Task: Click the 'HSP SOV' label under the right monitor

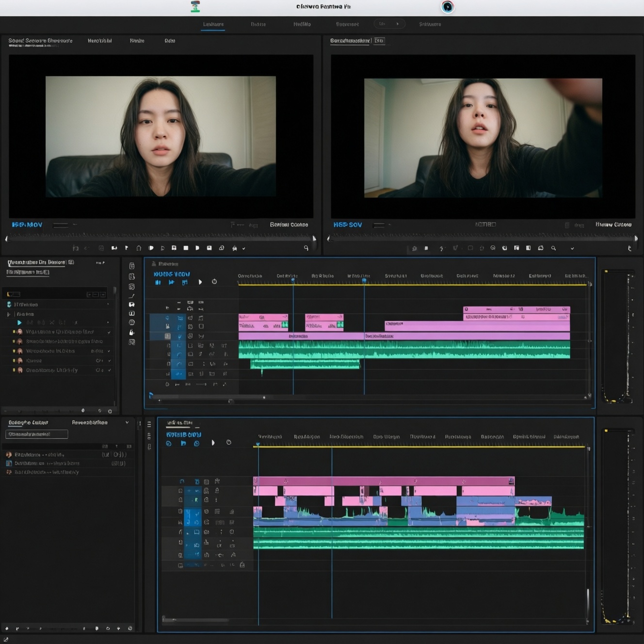Action: tap(348, 225)
